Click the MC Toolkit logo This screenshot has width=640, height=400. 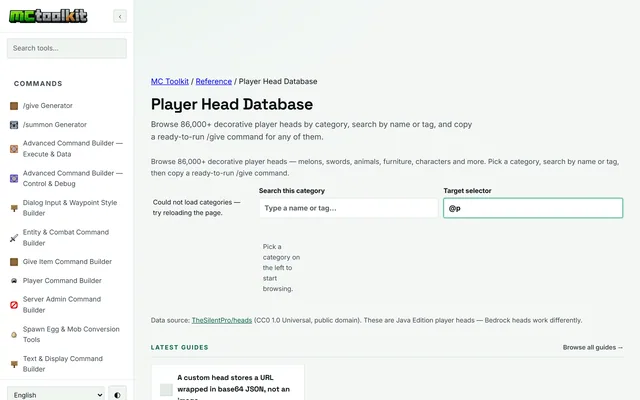[48, 16]
